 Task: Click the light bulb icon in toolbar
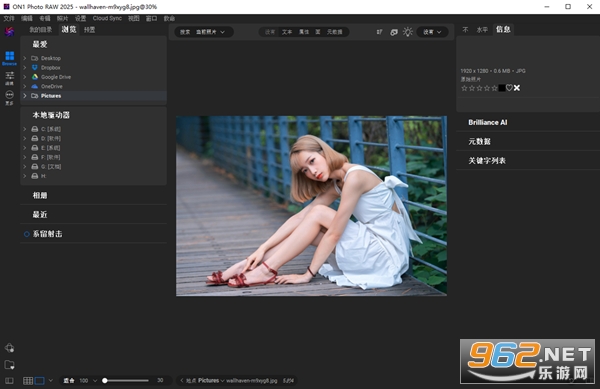point(408,32)
